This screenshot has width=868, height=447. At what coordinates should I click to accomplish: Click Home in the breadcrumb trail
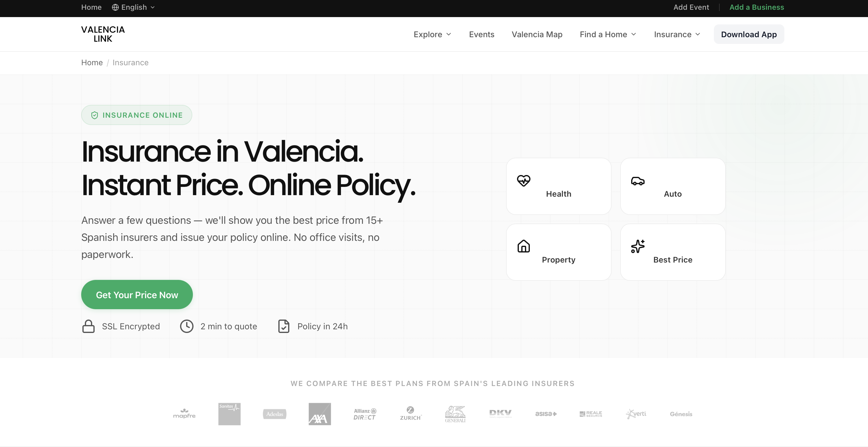click(92, 63)
